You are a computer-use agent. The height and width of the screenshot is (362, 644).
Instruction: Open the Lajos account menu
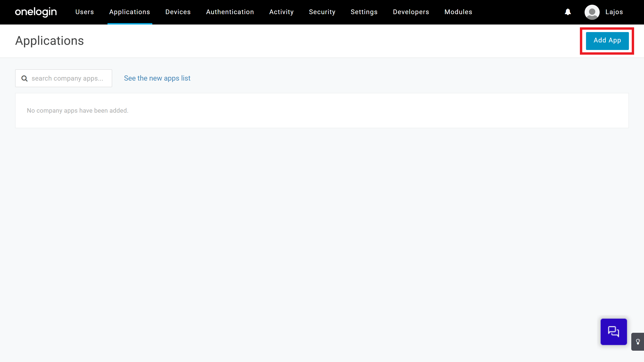tap(614, 12)
